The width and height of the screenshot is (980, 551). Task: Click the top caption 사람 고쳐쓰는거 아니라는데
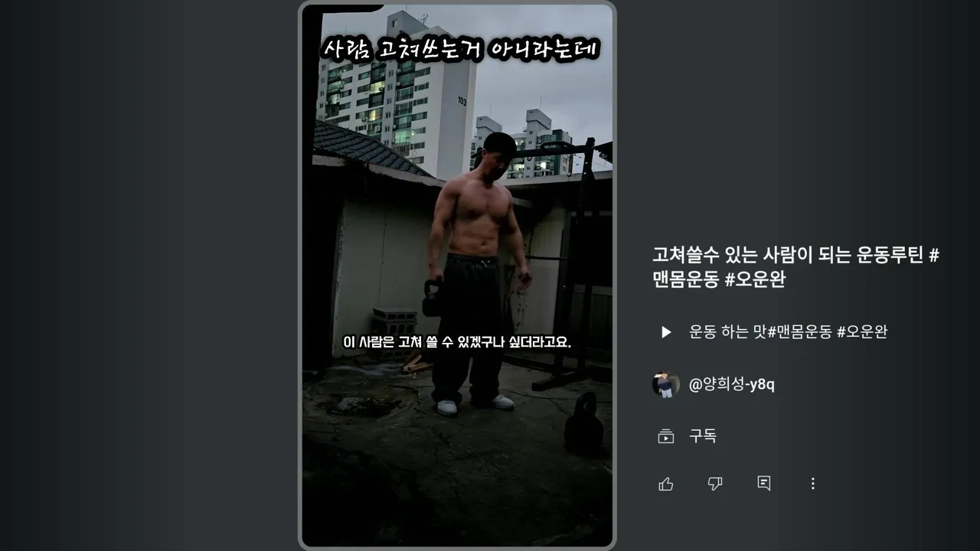[x=462, y=51]
